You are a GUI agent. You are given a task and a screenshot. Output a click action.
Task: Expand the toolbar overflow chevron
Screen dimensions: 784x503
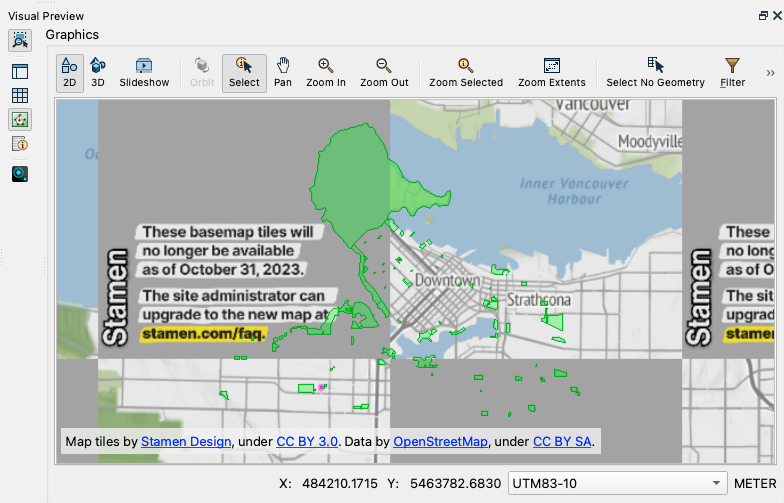click(x=770, y=73)
